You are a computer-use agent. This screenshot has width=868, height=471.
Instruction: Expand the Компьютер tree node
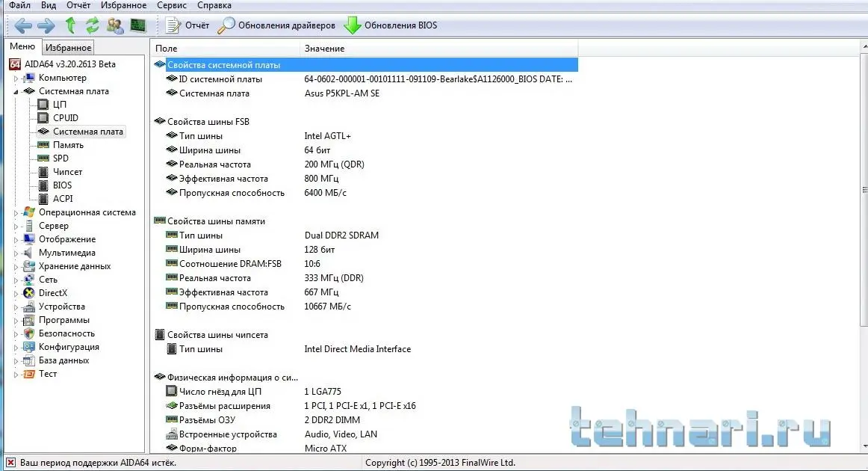click(x=16, y=78)
